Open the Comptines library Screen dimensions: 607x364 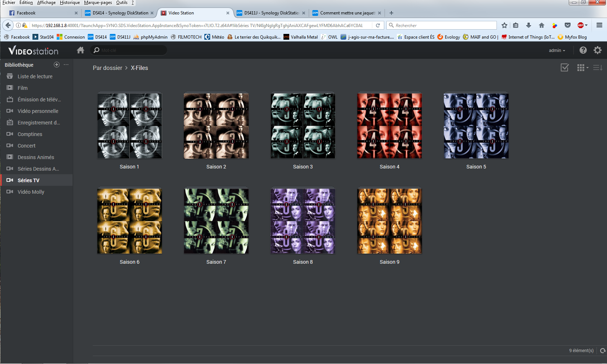click(x=36, y=134)
